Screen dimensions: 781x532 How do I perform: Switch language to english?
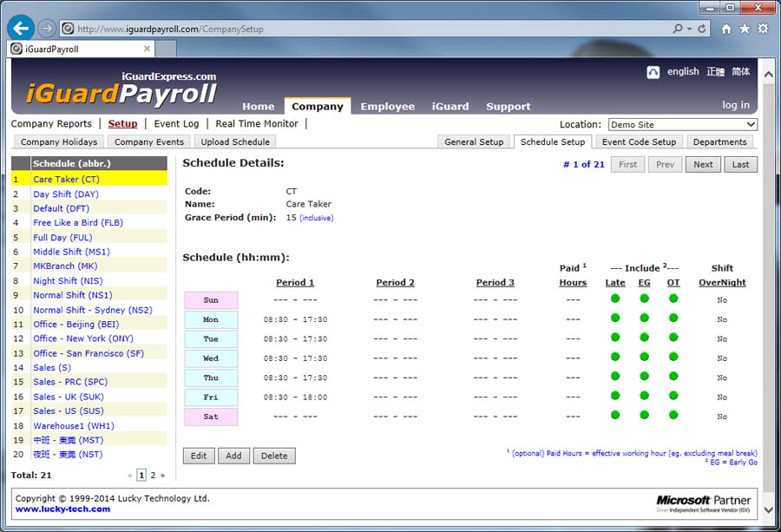[x=683, y=71]
